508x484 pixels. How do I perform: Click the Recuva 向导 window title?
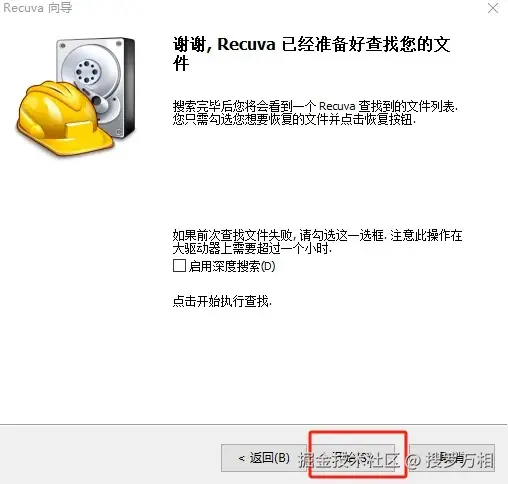(38, 8)
